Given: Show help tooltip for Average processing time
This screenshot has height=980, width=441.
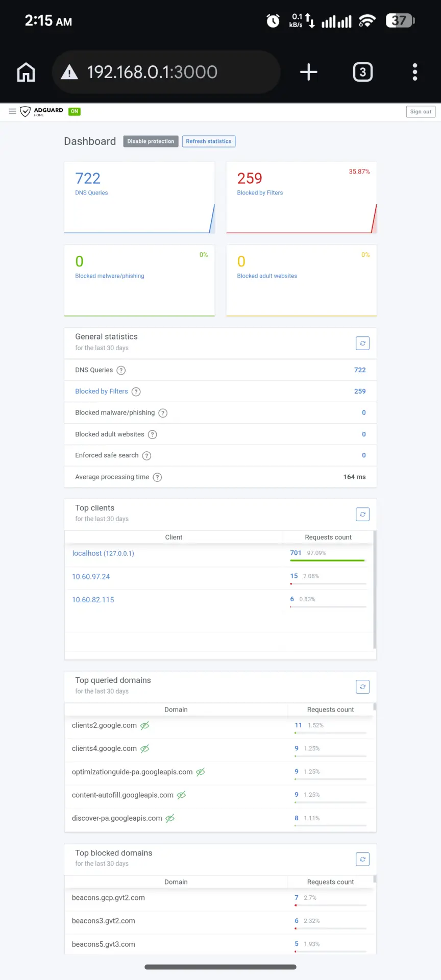Looking at the screenshot, I should tap(158, 477).
